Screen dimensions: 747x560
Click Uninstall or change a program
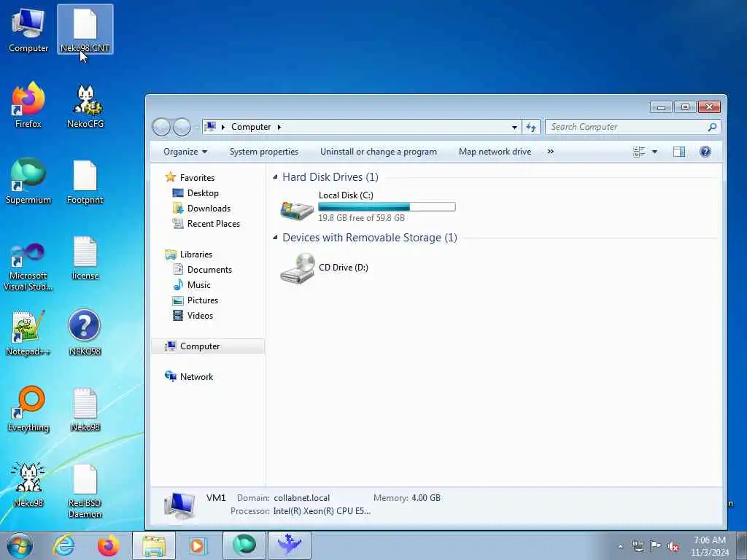[x=379, y=152]
